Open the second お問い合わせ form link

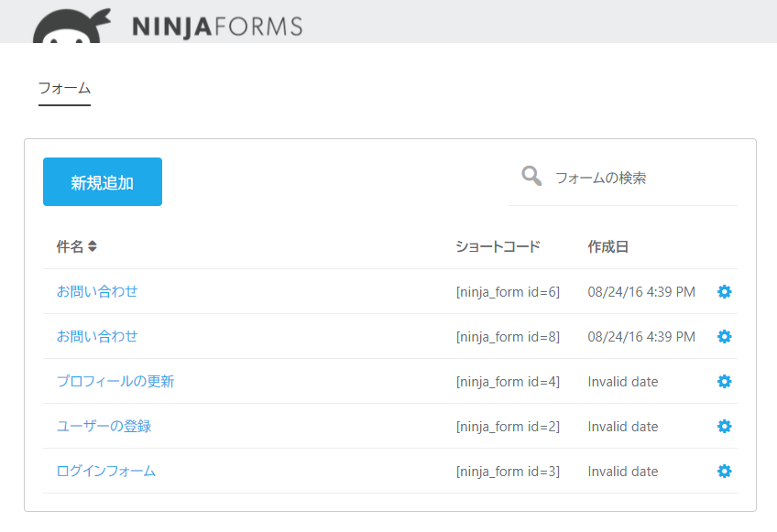point(97,336)
